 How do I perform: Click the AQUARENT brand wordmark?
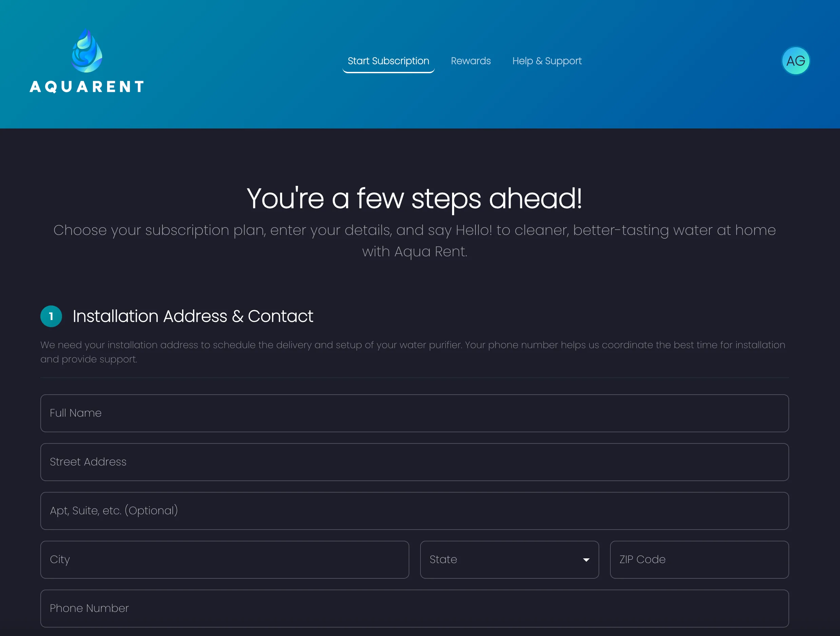87,86
